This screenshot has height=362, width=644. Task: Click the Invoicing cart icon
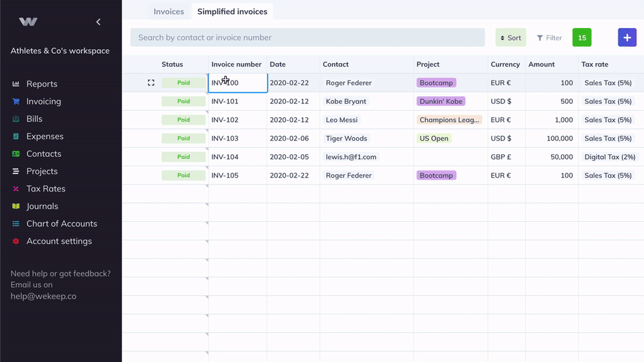point(16,101)
